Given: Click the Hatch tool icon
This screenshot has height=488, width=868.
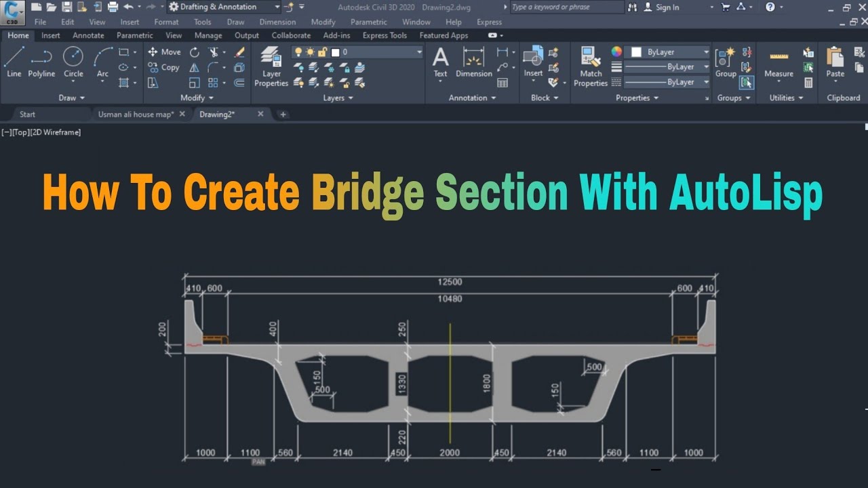Looking at the screenshot, I should (123, 83).
